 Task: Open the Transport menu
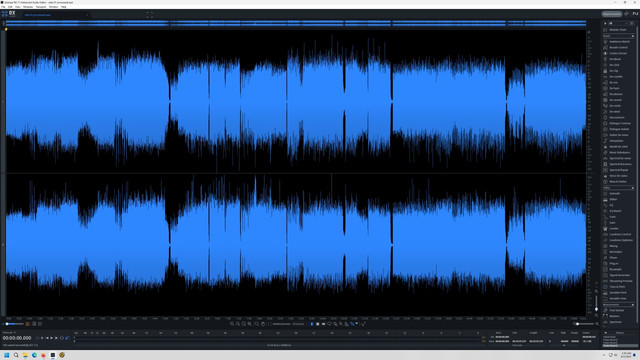[41, 7]
